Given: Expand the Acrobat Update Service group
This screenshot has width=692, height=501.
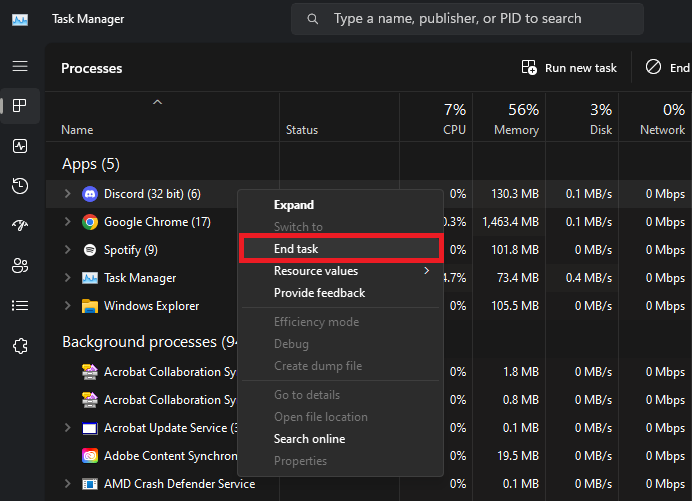Looking at the screenshot, I should 68,428.
